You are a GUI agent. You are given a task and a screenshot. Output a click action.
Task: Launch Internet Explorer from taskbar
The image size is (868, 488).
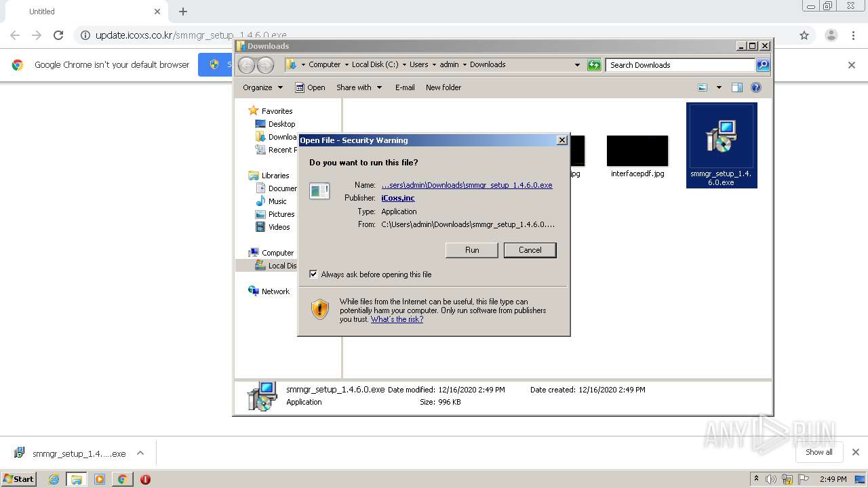pos(54,479)
